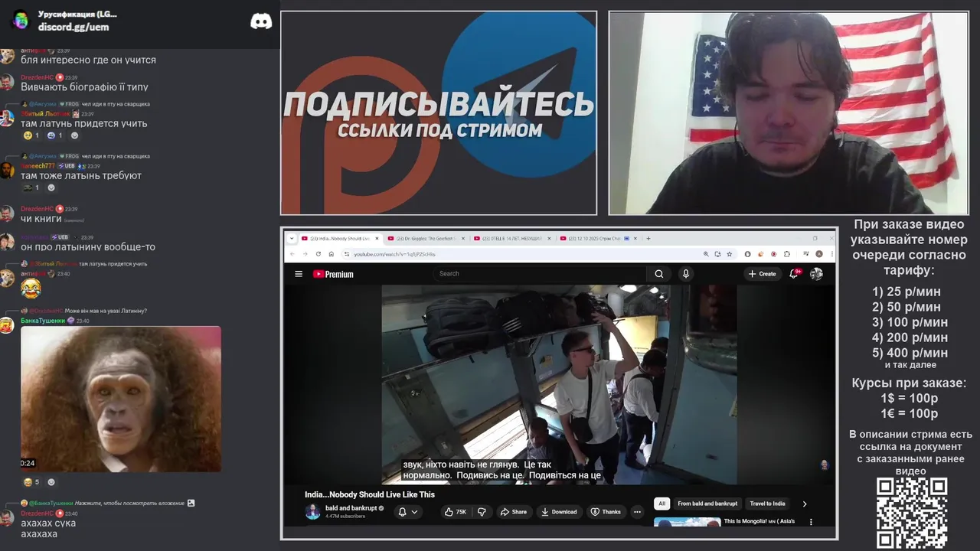Click the Create button
Viewport: 980px width, 551px height.
coord(763,274)
